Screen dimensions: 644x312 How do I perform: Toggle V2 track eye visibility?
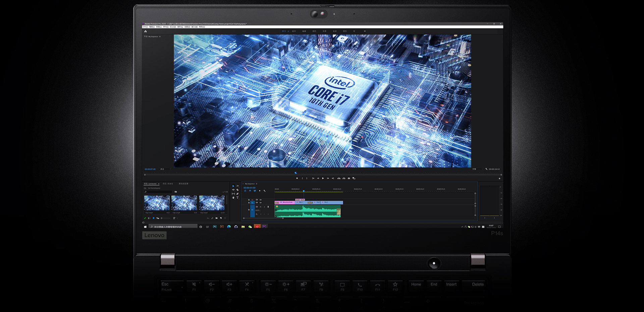tap(261, 200)
